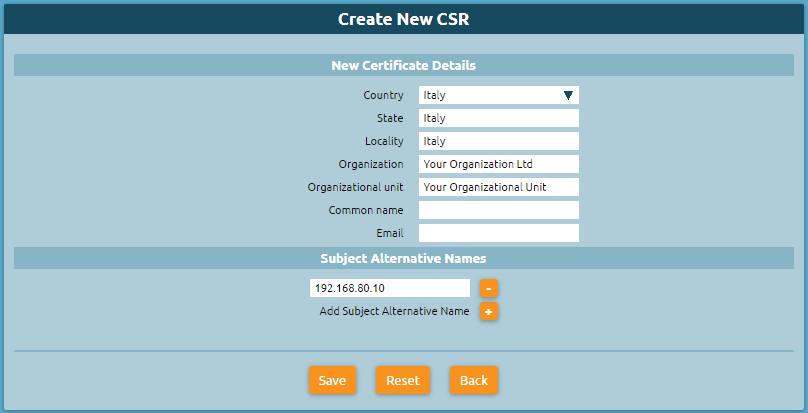Open the Country dropdown arrow
This screenshot has height=413, width=808.
point(568,95)
